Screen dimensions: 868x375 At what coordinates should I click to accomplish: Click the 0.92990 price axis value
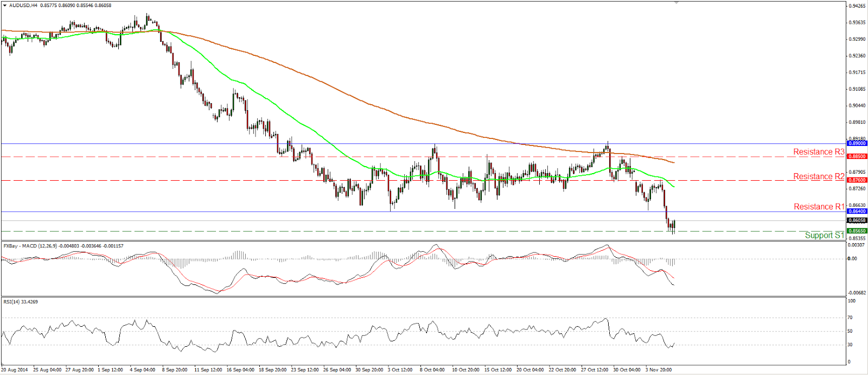tap(857, 39)
